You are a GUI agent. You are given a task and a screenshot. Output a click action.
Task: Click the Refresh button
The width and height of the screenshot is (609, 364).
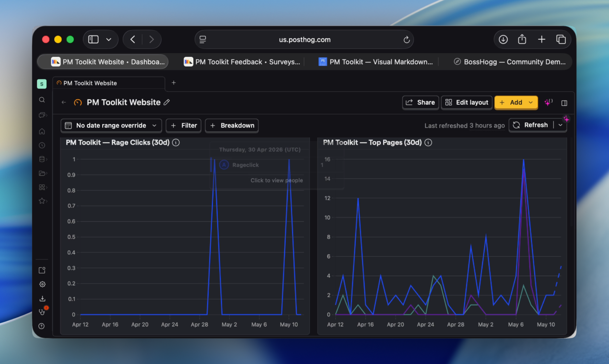coord(530,125)
